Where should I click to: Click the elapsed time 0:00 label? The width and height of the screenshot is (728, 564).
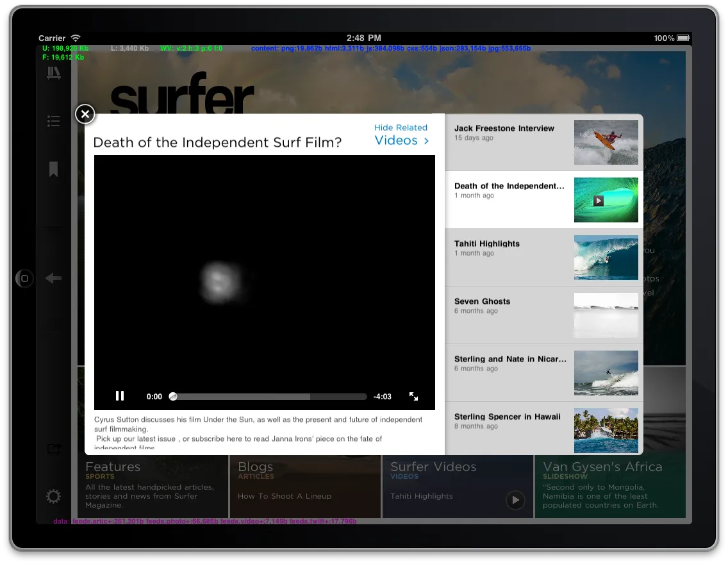(x=154, y=397)
